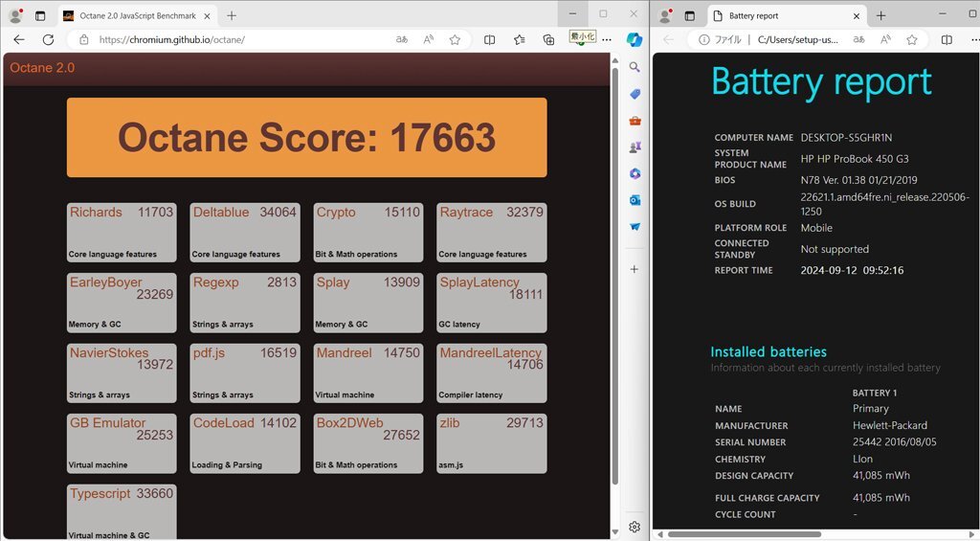Open the Microsoft 365 icon in sidebar
980x541 pixels.
coord(634,173)
